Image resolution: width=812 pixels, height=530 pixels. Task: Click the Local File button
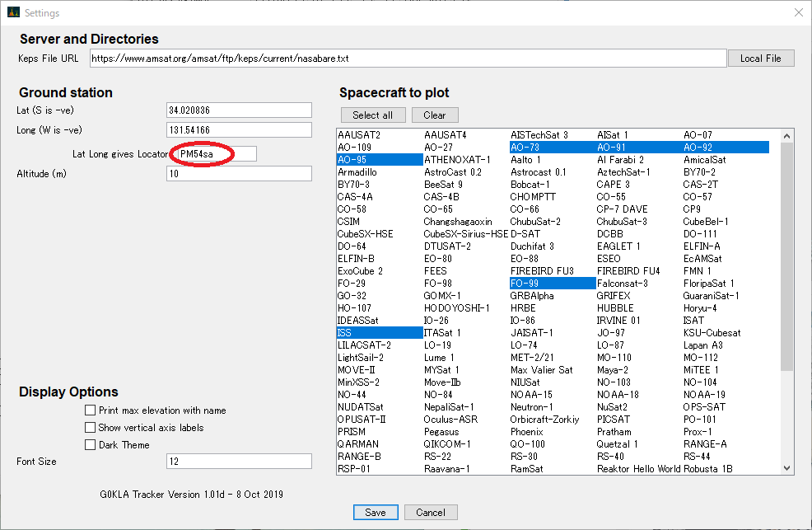click(x=760, y=59)
